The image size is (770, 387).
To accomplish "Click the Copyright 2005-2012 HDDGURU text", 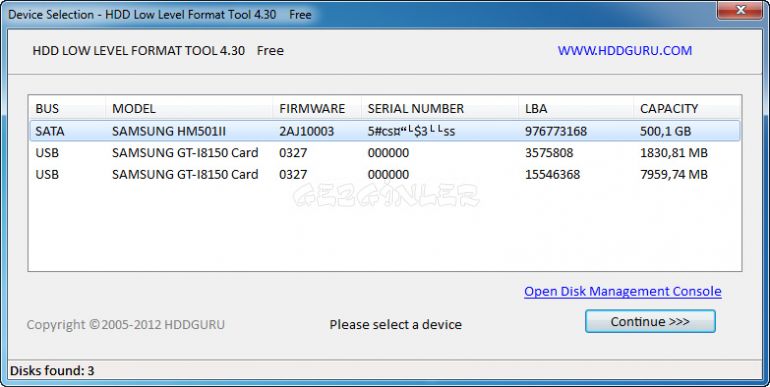I will pyautogui.click(x=126, y=325).
